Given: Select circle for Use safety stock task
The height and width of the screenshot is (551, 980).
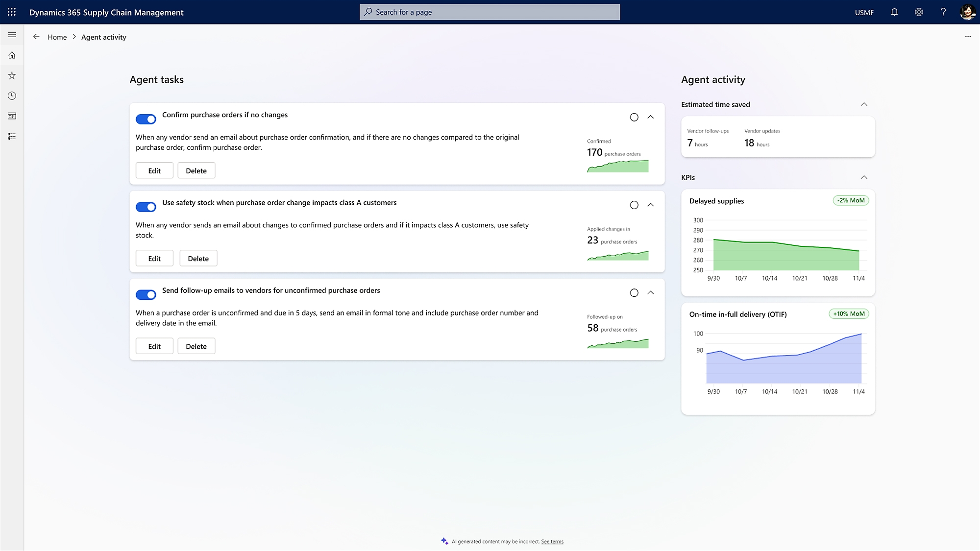Looking at the screenshot, I should click(634, 205).
